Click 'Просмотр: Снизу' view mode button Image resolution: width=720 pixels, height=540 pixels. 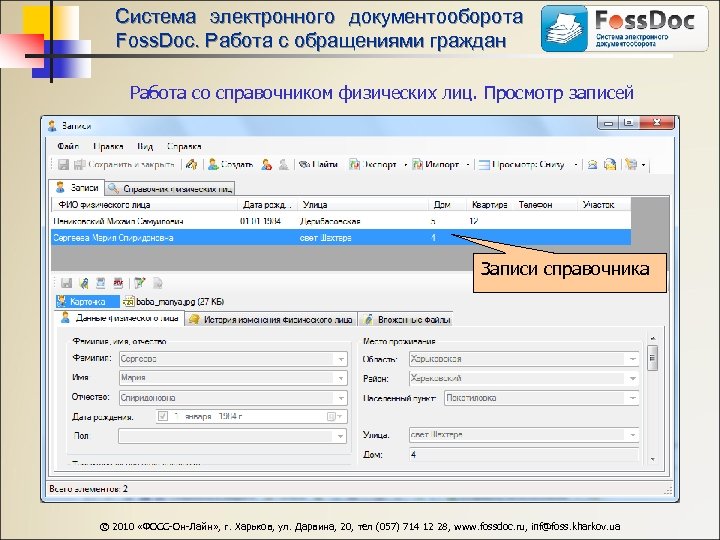click(521, 164)
